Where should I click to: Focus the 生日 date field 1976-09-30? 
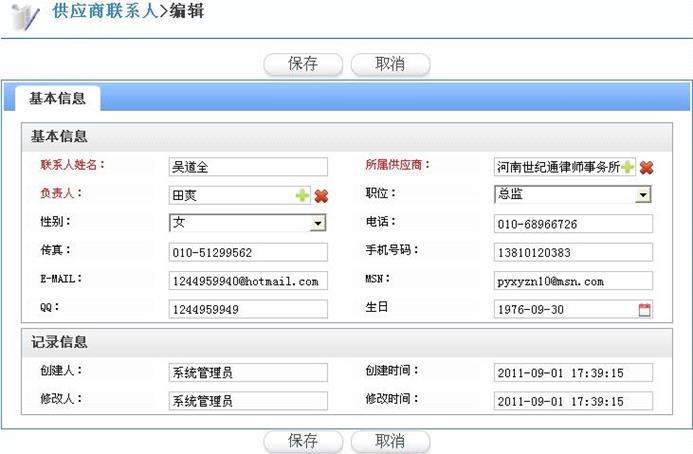(x=573, y=309)
